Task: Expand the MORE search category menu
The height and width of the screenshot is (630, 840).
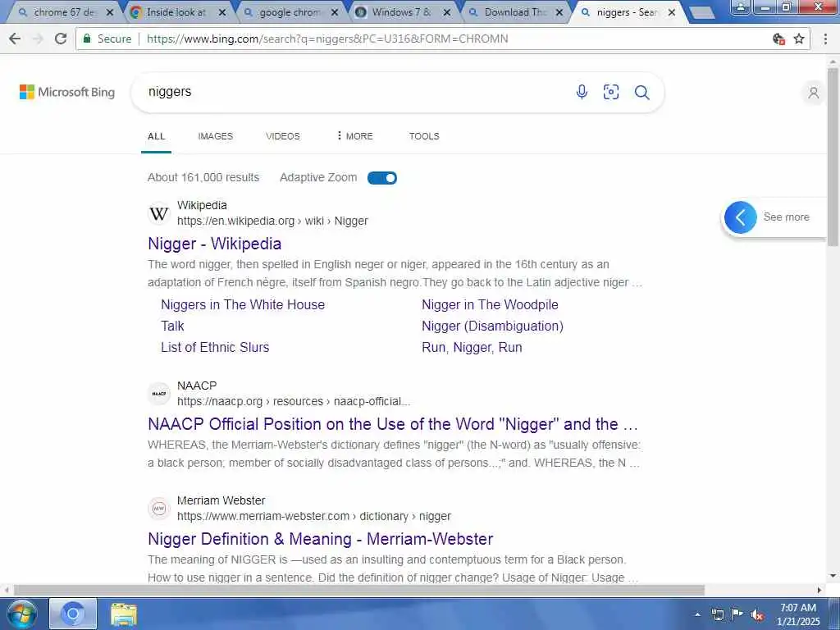Action: pyautogui.click(x=354, y=136)
